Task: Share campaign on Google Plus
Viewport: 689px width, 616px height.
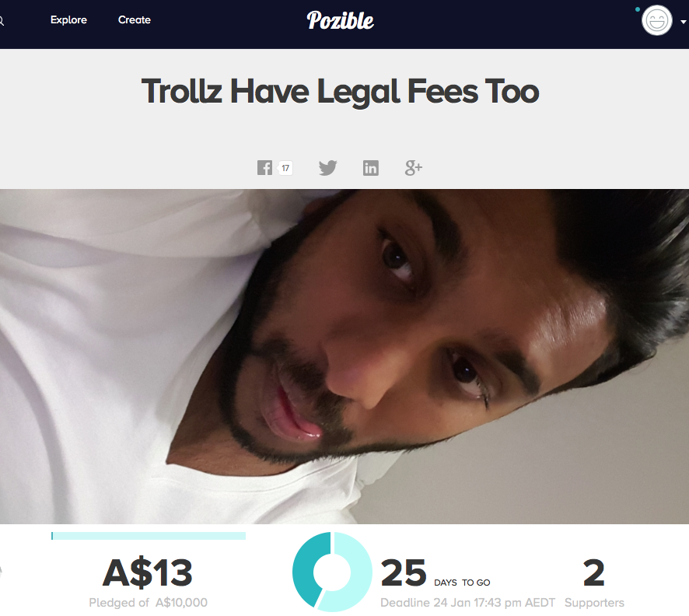Action: (414, 168)
